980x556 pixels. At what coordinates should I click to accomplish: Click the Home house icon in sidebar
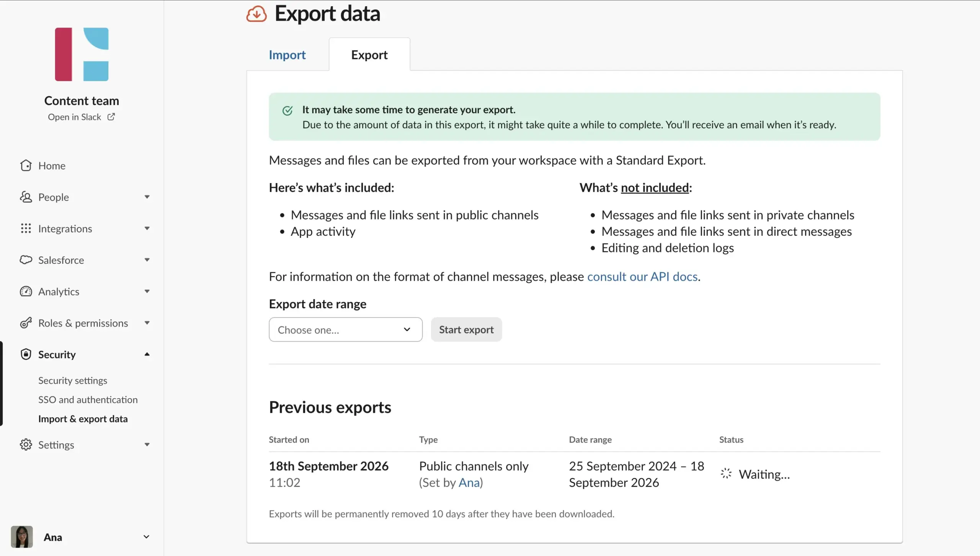[26, 165]
